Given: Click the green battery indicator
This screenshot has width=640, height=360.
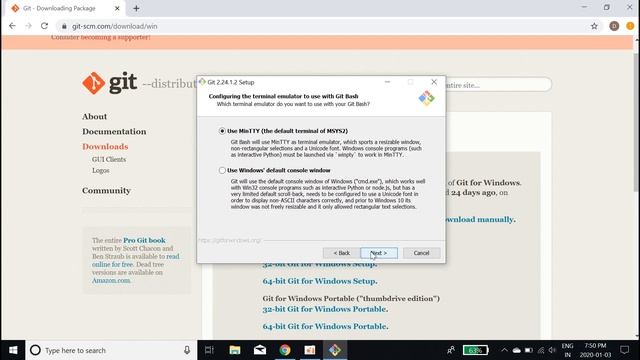Looking at the screenshot, I should pos(475,350).
